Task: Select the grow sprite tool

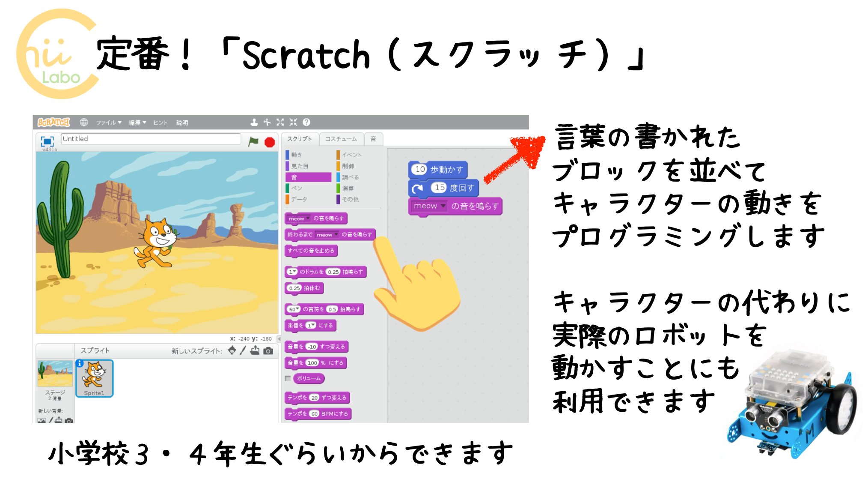Action: pyautogui.click(x=280, y=122)
